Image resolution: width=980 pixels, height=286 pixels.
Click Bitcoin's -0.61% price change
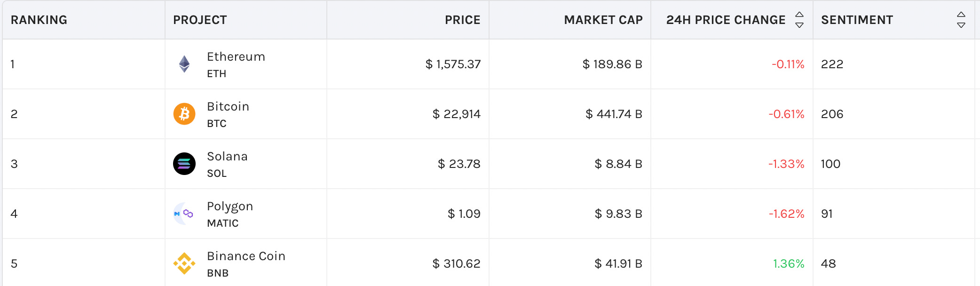click(x=786, y=114)
